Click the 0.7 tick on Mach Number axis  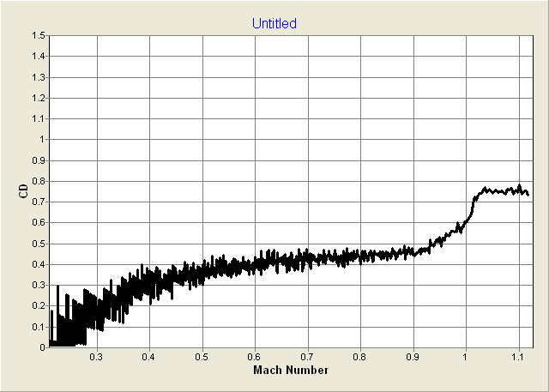click(x=307, y=356)
